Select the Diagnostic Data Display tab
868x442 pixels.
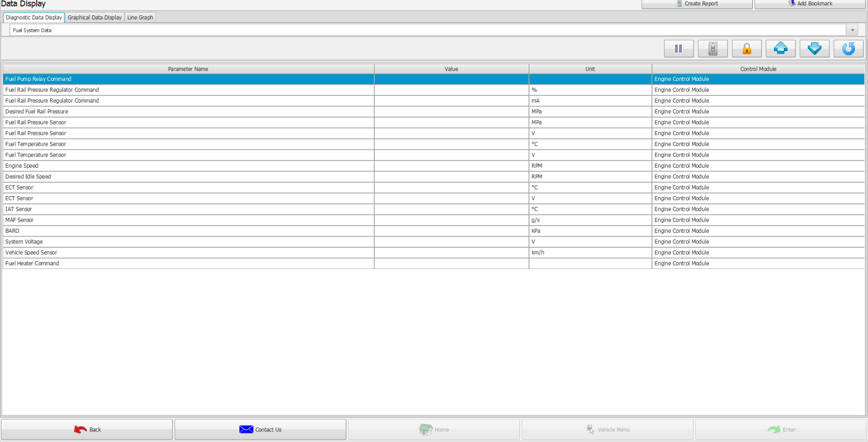pos(34,17)
